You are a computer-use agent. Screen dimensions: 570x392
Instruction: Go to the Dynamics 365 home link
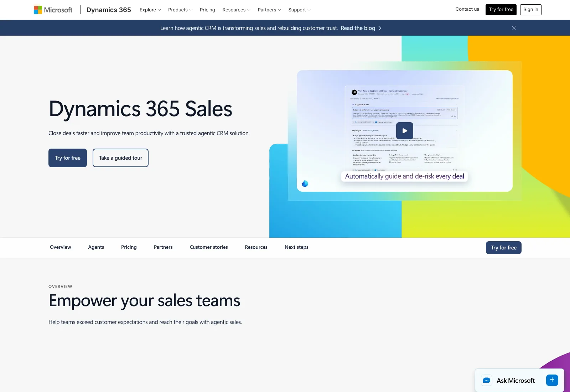click(109, 10)
